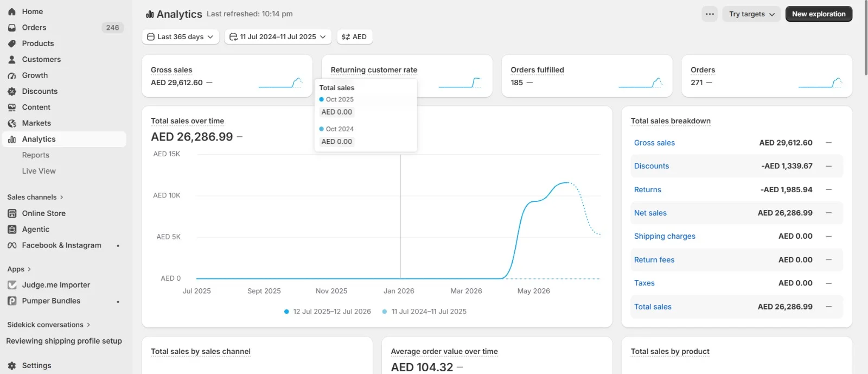
Task: Select the Discounts badge icon
Action: (12, 91)
